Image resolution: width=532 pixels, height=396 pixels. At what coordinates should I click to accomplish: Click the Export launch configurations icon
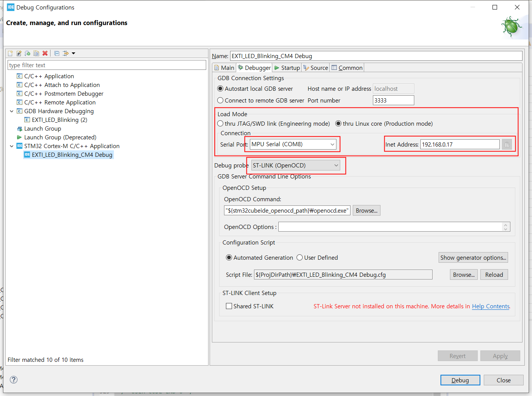27,53
